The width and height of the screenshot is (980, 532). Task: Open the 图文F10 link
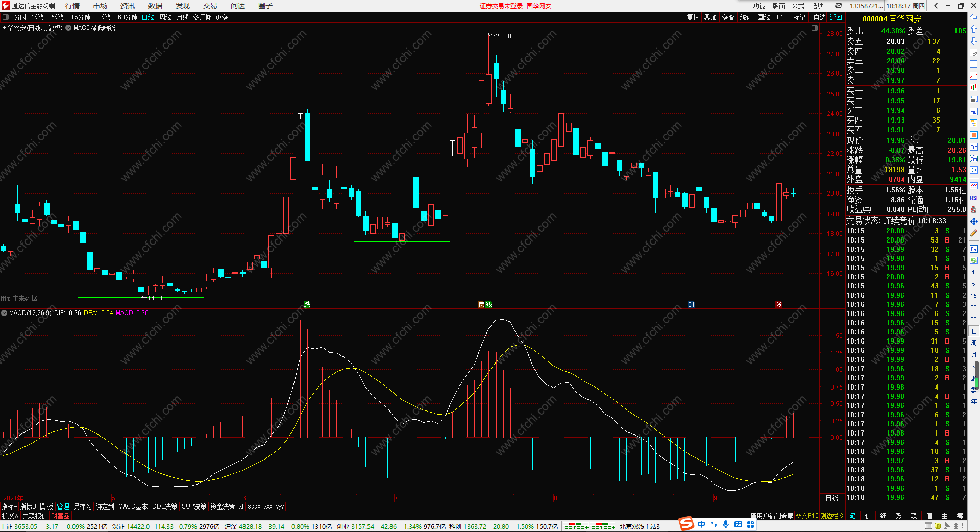tap(807, 516)
